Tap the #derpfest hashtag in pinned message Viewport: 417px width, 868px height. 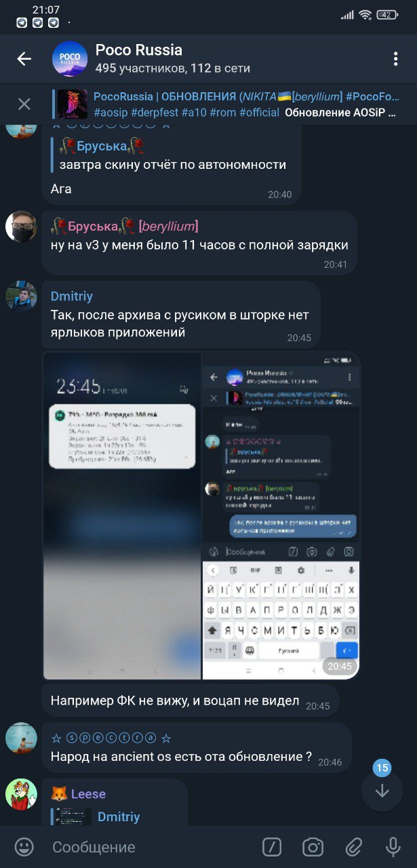[x=155, y=113]
